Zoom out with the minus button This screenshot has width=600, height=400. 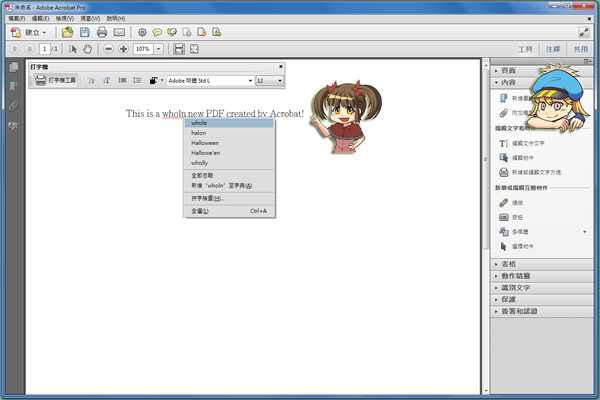(x=109, y=49)
